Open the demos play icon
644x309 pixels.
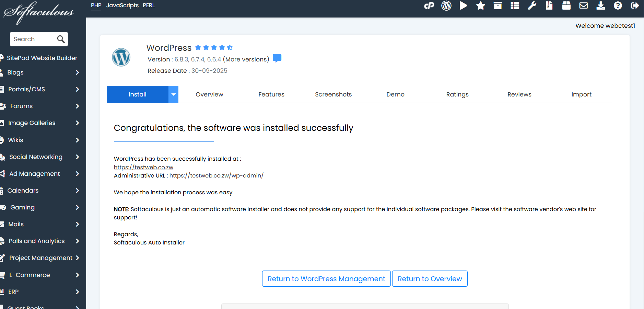pyautogui.click(x=464, y=5)
